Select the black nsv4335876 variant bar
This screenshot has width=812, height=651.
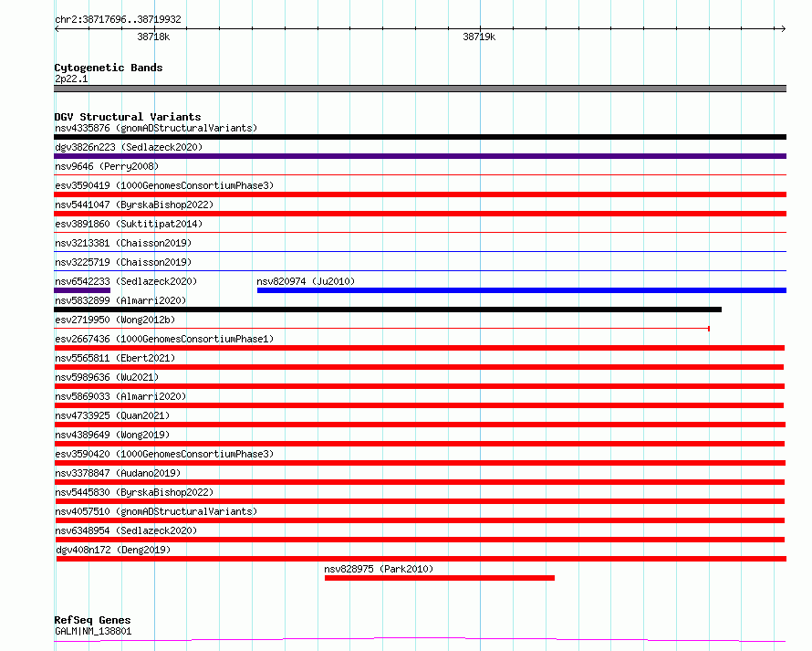(420, 137)
